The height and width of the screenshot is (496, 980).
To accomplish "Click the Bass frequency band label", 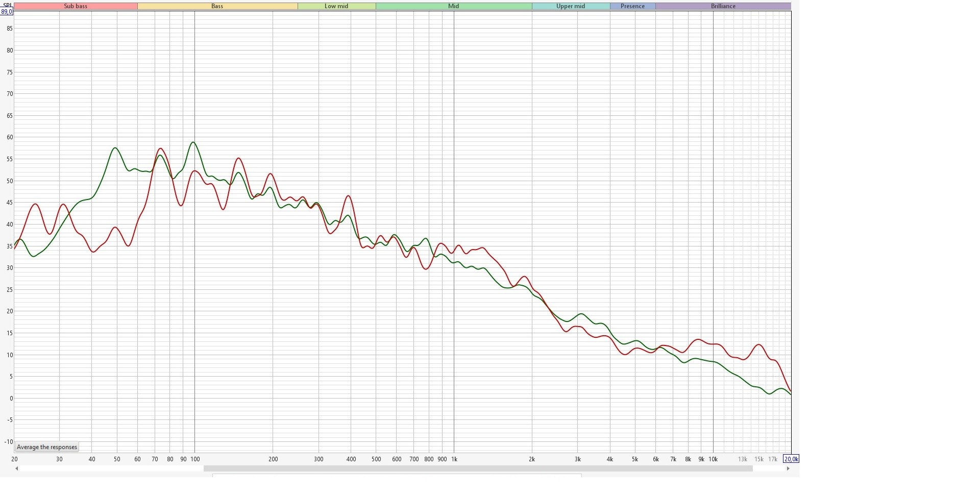I will pos(217,6).
